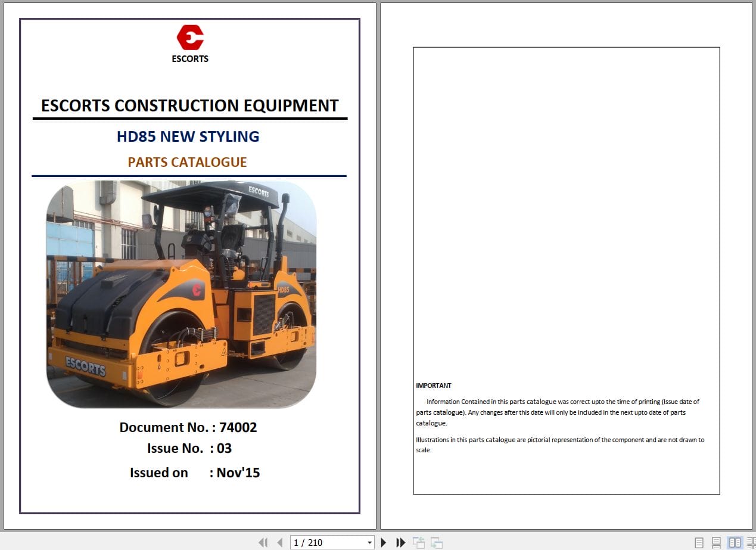
Task: Click the HD85 NEW STYLING title
Action: (x=188, y=136)
